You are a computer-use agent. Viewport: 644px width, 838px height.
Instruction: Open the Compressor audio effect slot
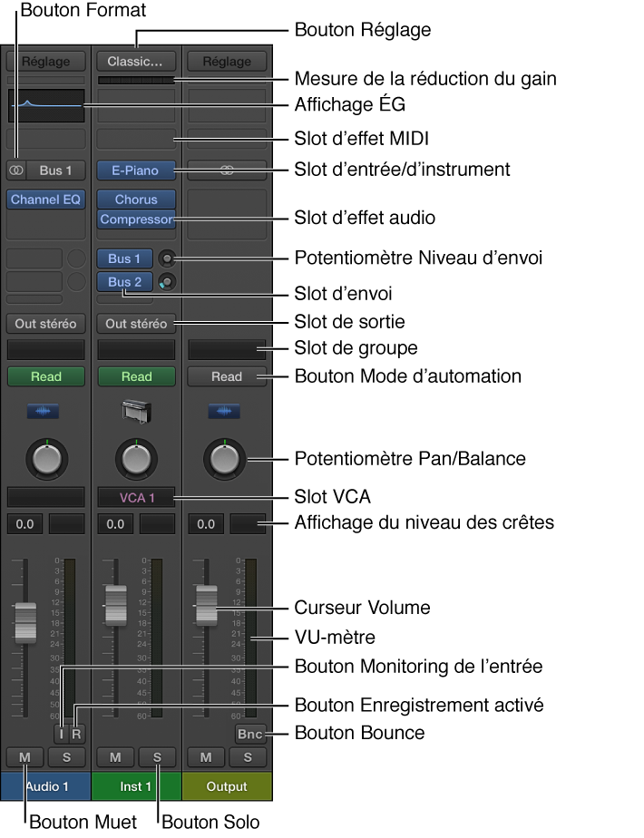136,219
